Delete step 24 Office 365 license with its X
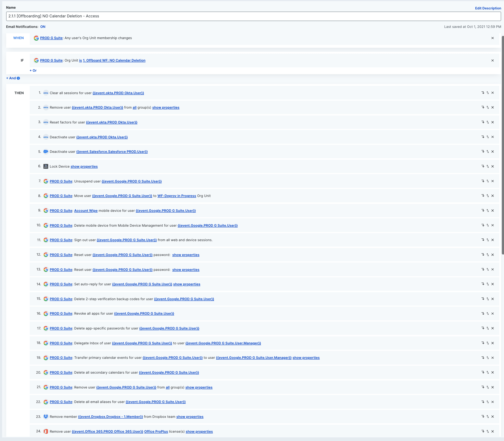 492,431
